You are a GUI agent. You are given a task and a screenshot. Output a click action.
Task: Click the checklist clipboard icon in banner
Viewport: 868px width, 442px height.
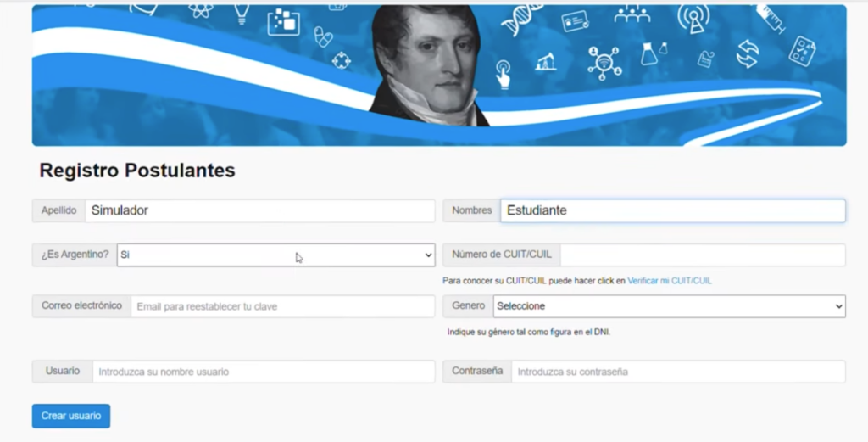802,51
